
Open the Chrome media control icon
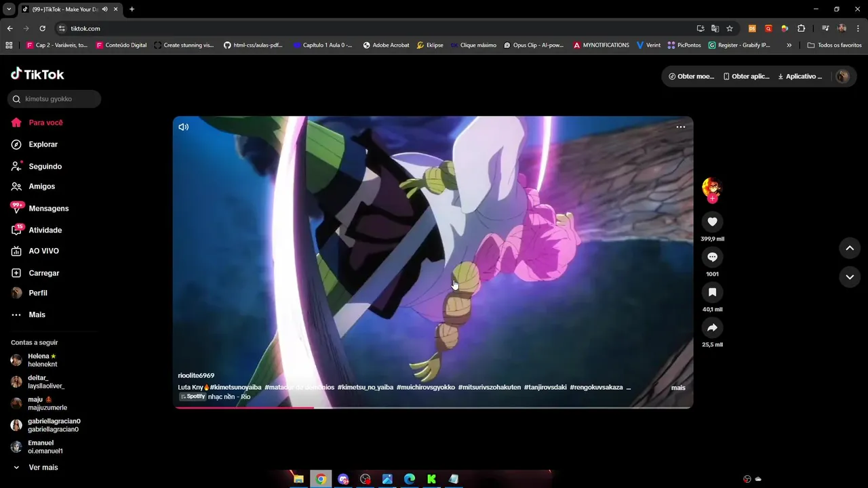point(825,28)
